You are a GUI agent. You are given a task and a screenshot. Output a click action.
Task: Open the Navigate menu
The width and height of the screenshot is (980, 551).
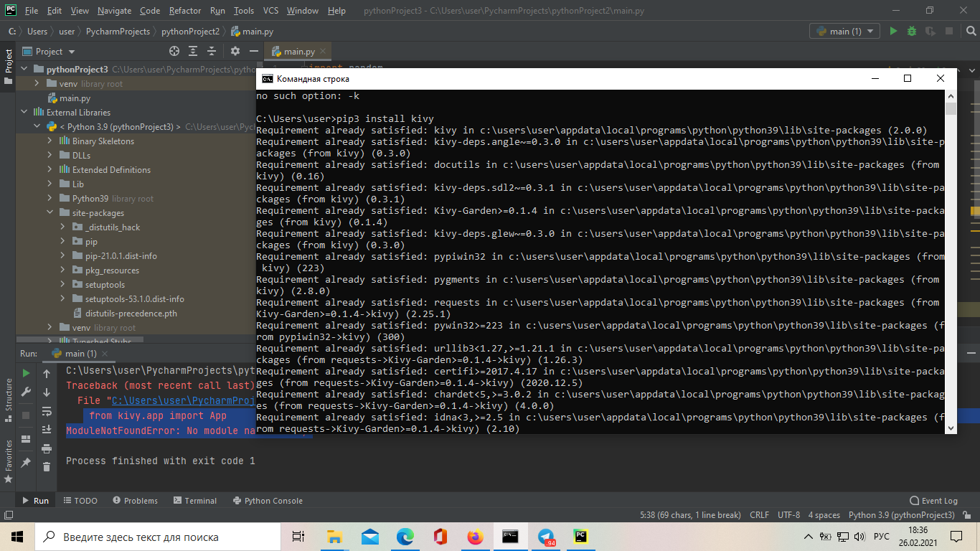point(114,11)
